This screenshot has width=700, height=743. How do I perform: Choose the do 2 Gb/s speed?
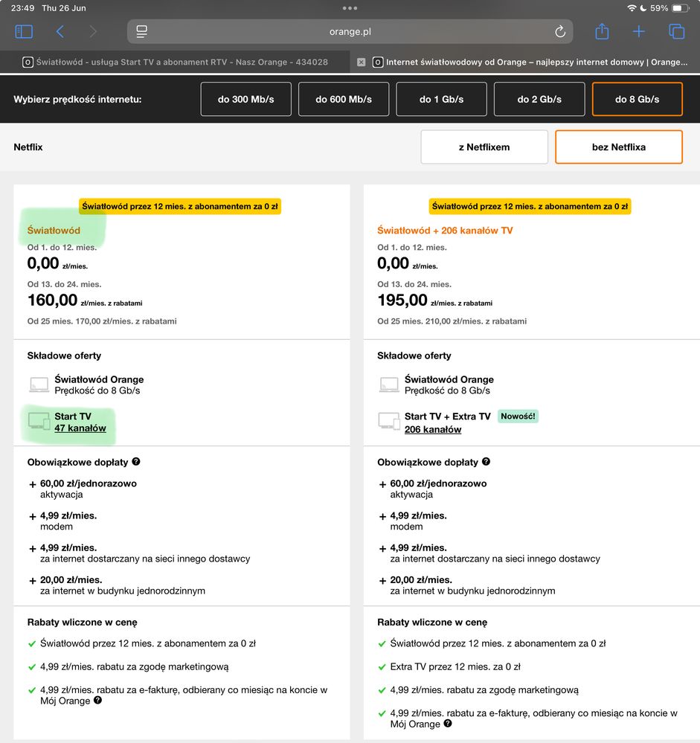click(539, 99)
